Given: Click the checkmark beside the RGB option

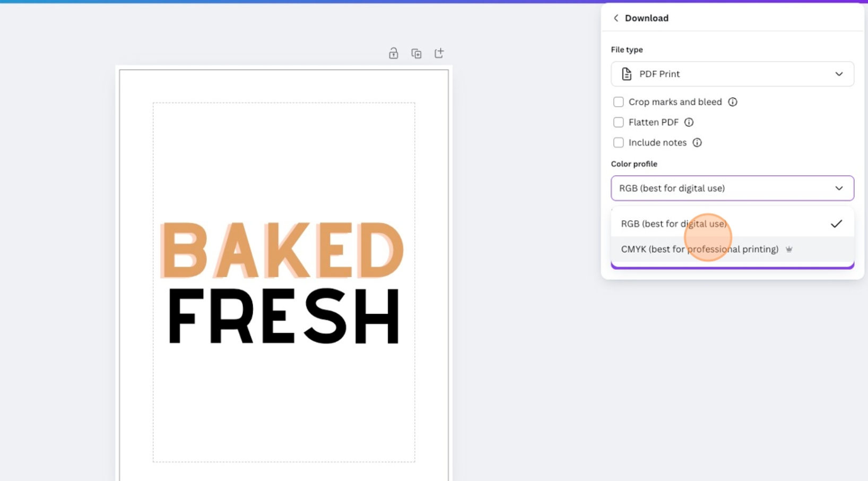Looking at the screenshot, I should tap(837, 224).
